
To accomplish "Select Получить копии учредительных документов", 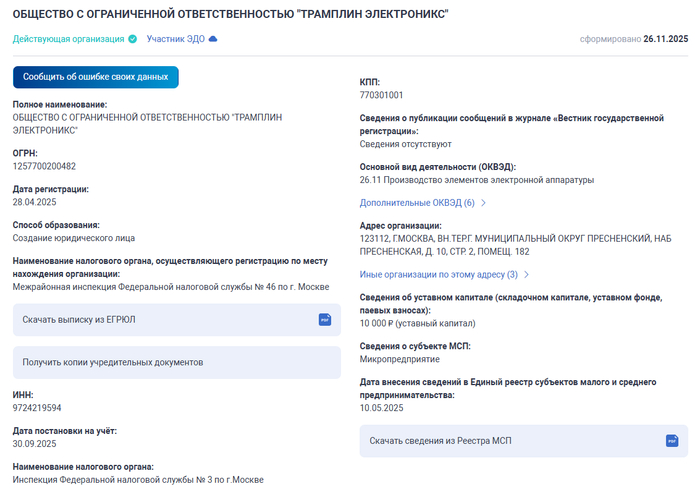I will 113,362.
